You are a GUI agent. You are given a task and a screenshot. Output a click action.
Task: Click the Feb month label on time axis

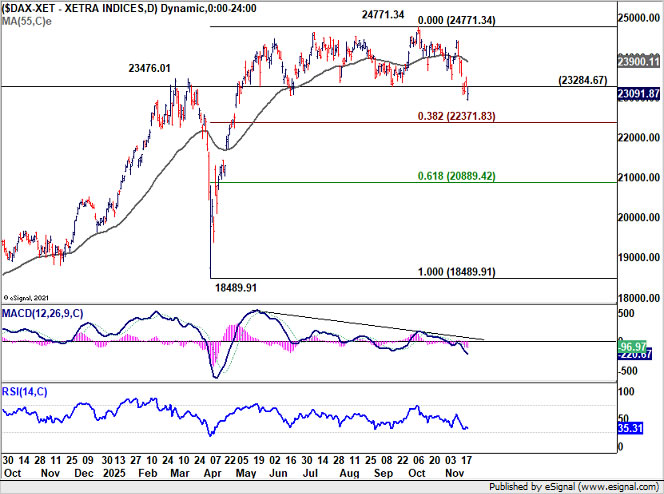(148, 473)
